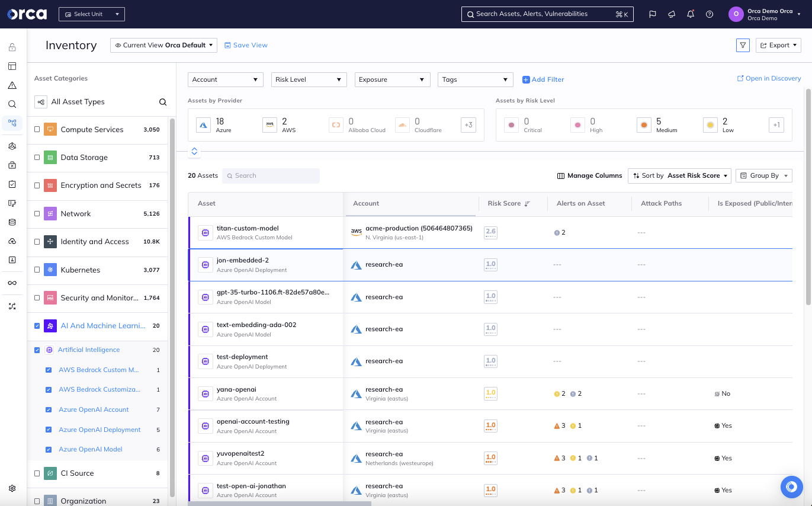
Task: Open settings gear in left sidebar
Action: click(x=12, y=489)
